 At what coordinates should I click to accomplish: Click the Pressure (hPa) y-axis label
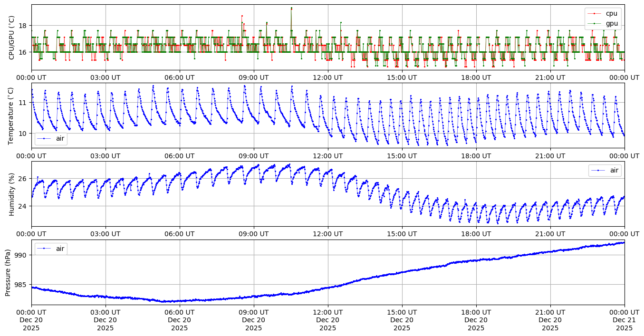pyautogui.click(x=8, y=272)
